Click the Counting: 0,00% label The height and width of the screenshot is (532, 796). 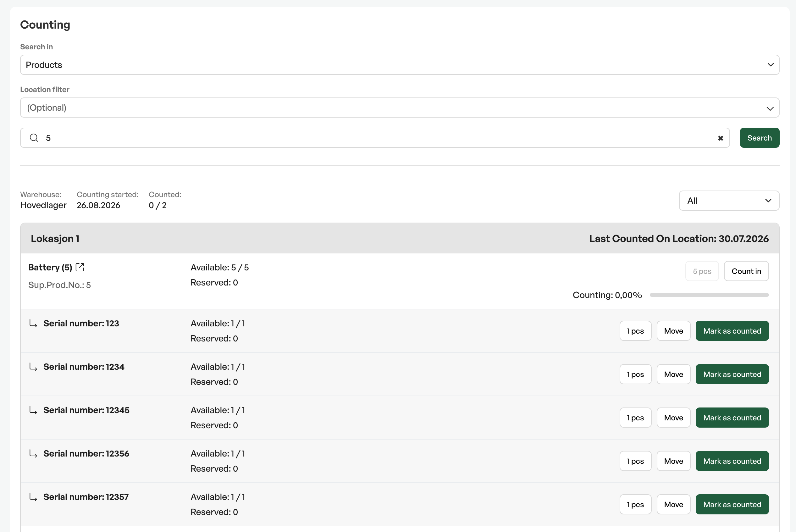tap(607, 295)
